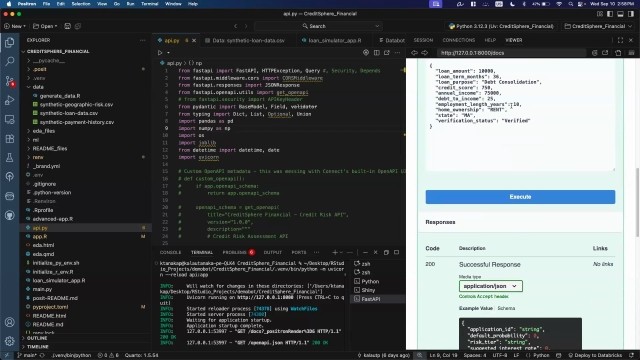The height and width of the screenshot is (360, 640).
Task: Click the blue Execute button
Action: (x=520, y=197)
